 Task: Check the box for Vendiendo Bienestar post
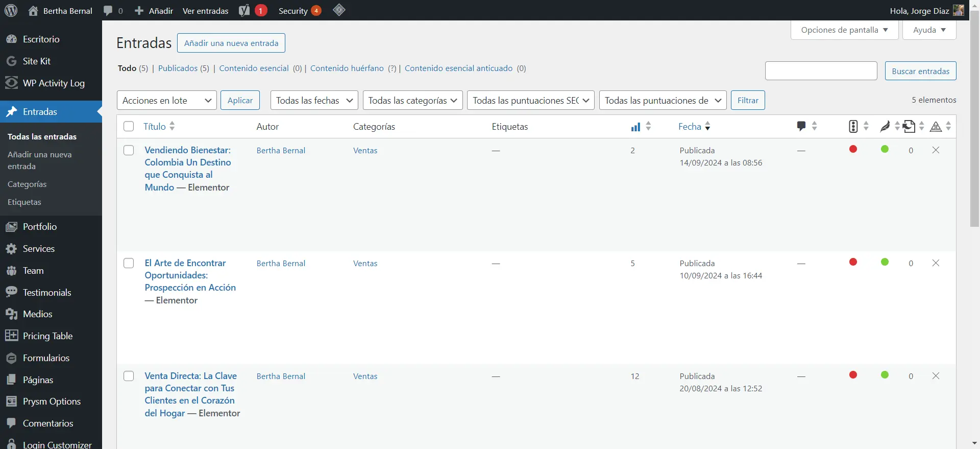click(x=129, y=150)
